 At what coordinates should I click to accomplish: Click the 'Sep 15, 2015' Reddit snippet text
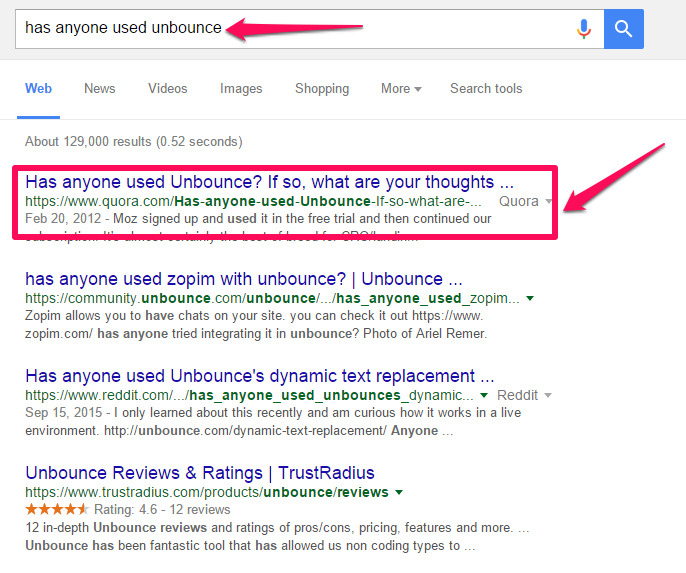[273, 422]
